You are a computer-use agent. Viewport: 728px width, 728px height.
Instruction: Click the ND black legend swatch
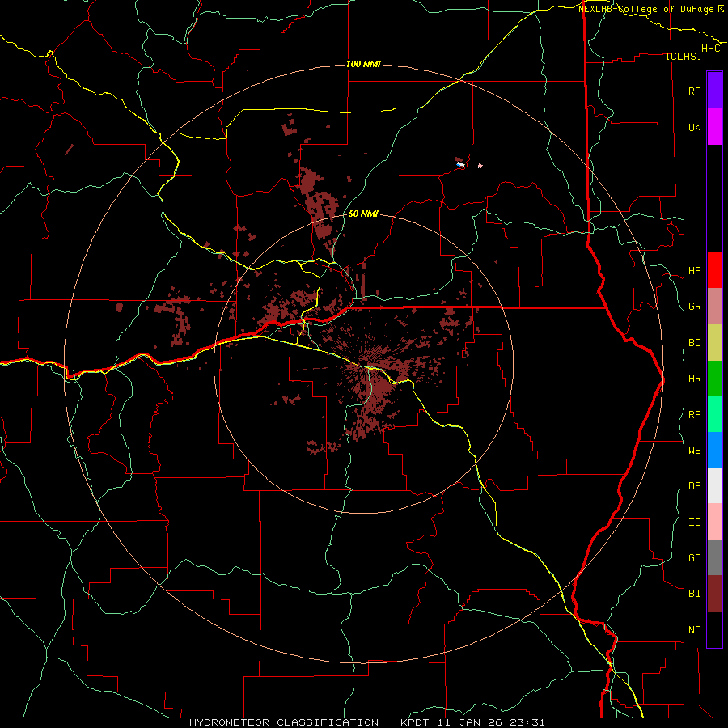pos(714,629)
